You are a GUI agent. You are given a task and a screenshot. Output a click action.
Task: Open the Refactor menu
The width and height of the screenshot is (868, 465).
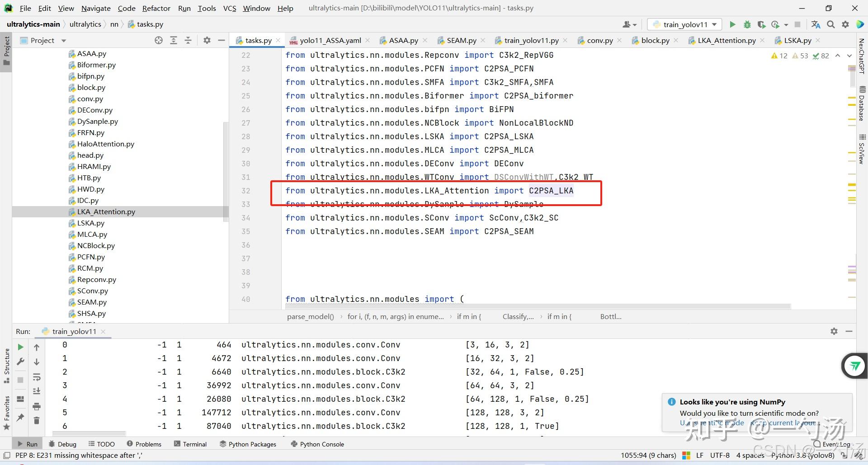156,8
